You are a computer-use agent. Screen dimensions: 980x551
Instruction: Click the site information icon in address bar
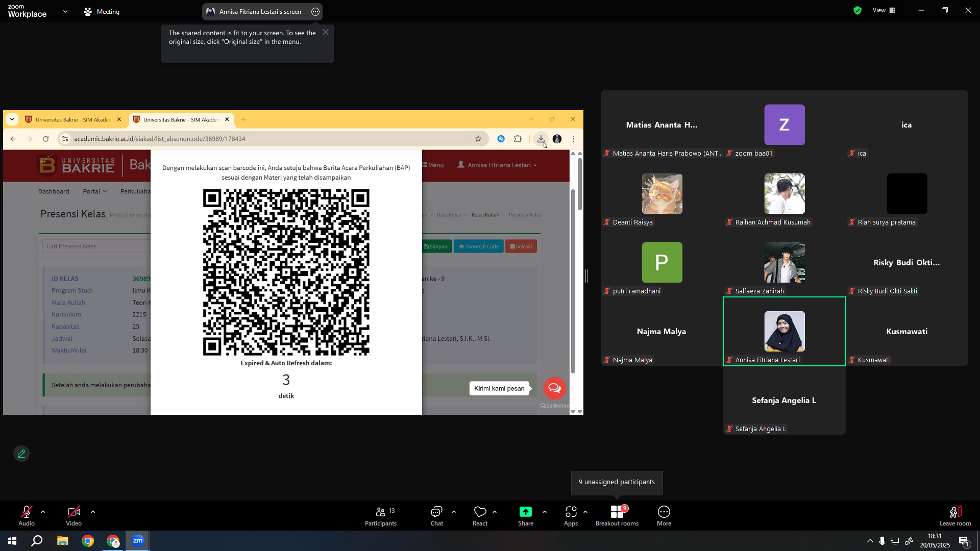(65, 139)
